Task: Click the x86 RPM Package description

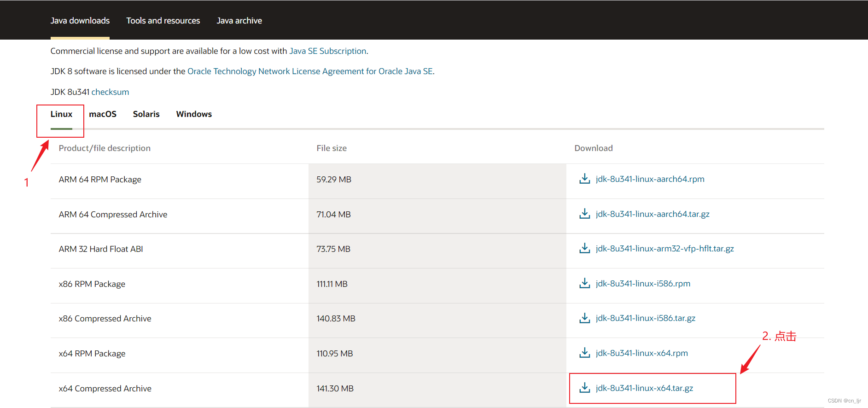Action: pyautogui.click(x=92, y=284)
